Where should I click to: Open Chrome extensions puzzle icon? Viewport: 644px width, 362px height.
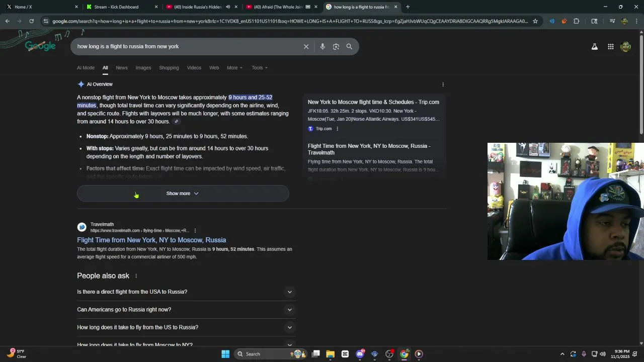pyautogui.click(x=577, y=21)
